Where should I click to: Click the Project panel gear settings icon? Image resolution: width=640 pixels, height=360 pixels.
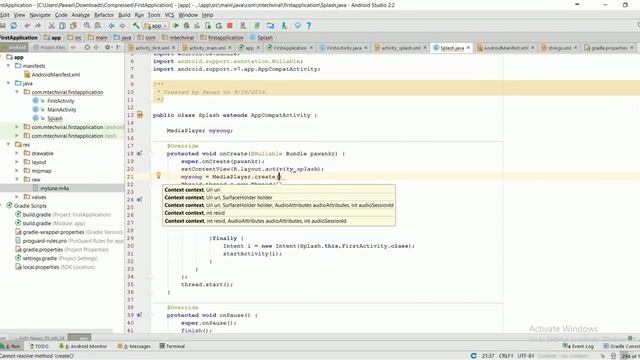108,47
